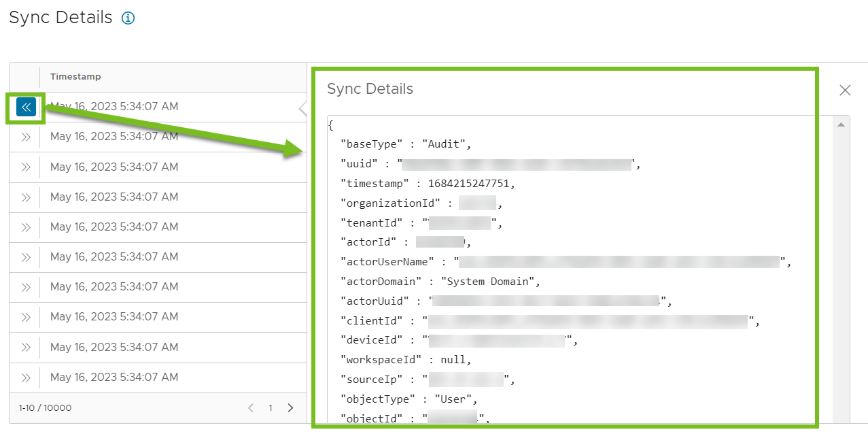Click the "sourceIp" key in JSON
The width and height of the screenshot is (868, 434).
pyautogui.click(x=372, y=380)
